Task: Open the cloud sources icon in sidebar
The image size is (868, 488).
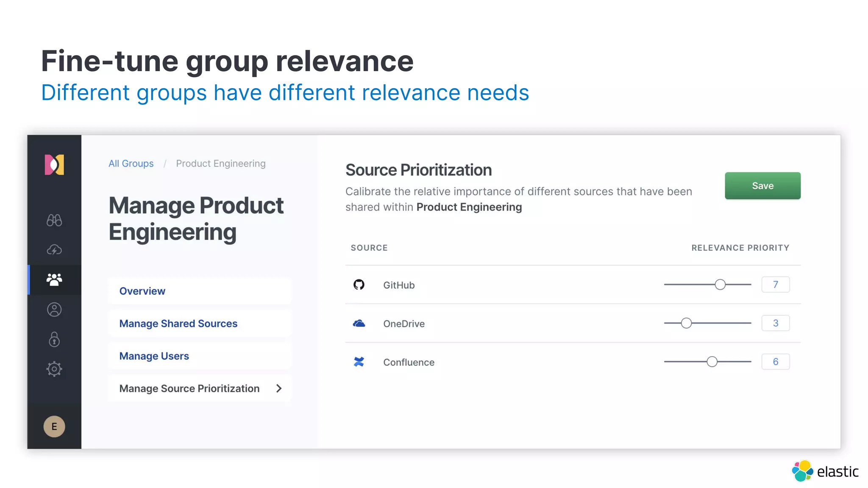Action: pos(54,250)
